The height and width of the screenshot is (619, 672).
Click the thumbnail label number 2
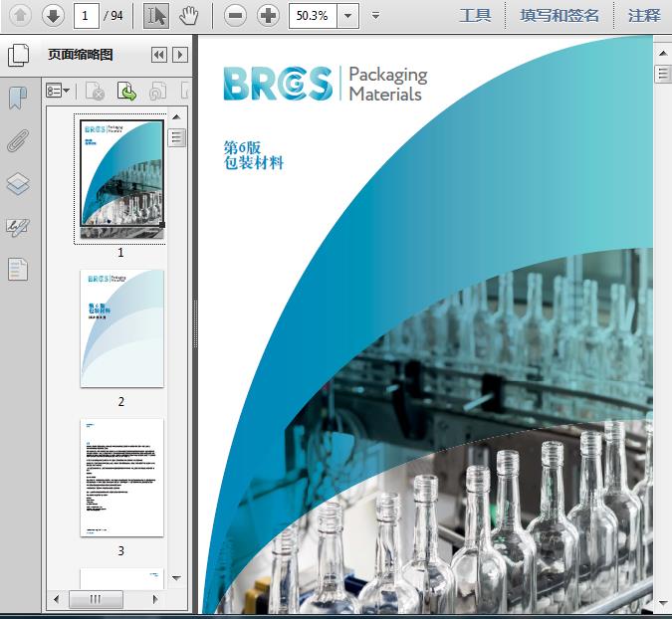tap(121, 402)
